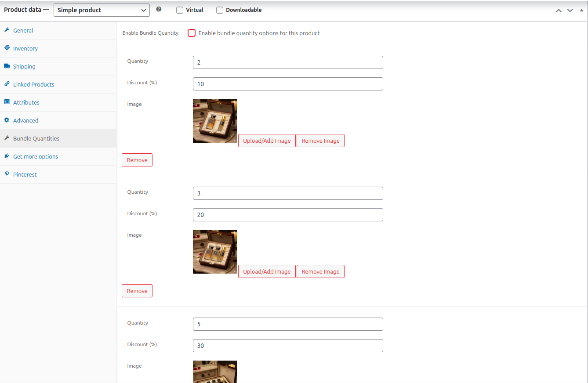Move Product data panel up arrow
The height and width of the screenshot is (383, 588).
[x=559, y=10]
